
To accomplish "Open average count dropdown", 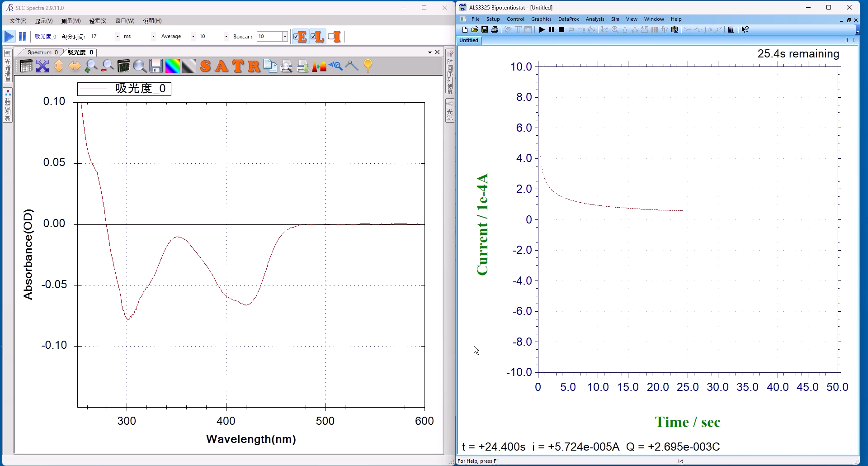I will (x=226, y=37).
